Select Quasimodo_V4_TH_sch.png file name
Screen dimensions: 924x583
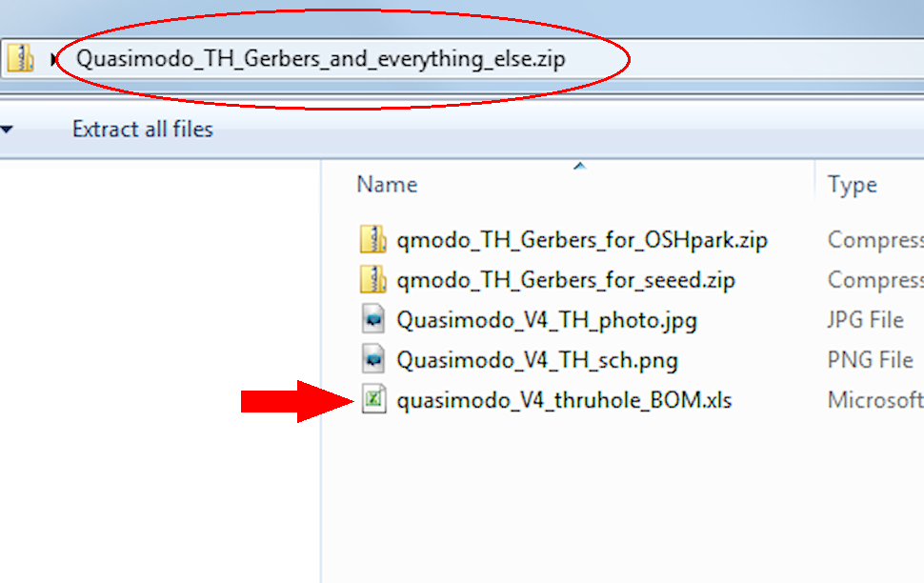(537, 360)
